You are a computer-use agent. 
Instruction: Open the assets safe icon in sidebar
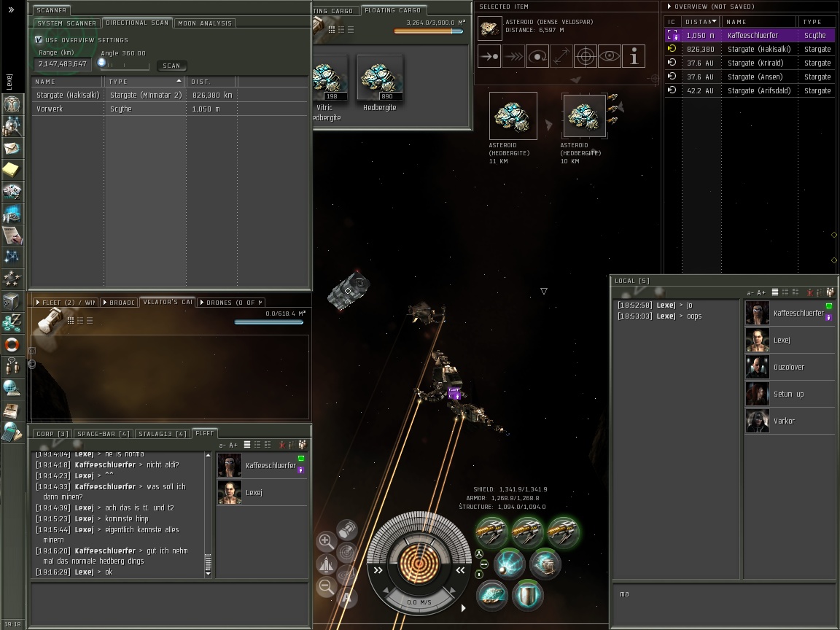[x=12, y=301]
